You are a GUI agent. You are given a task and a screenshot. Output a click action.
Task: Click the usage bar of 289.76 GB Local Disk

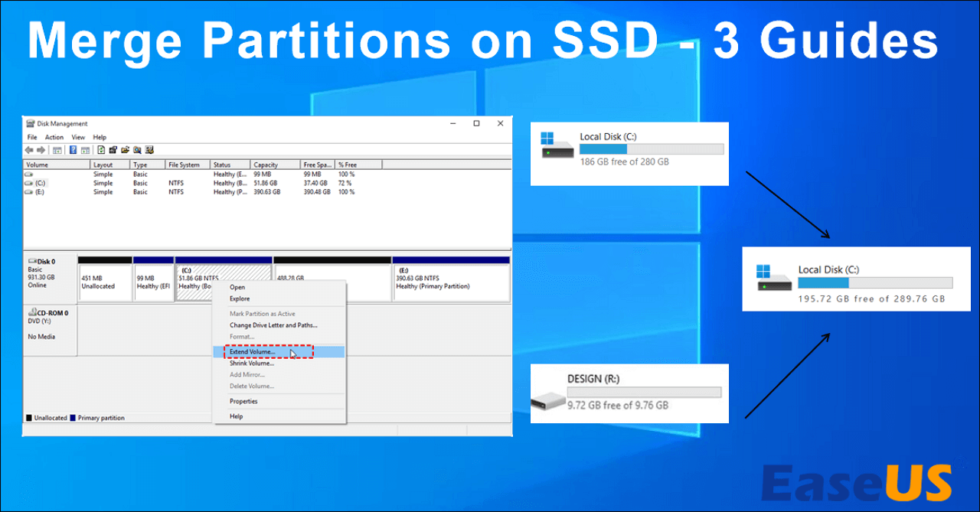(x=875, y=282)
